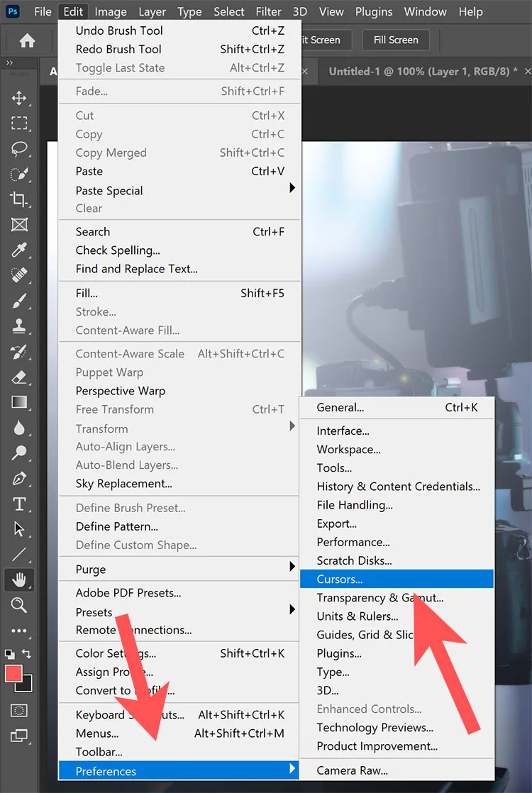
Task: Open the Image menu
Action: 110,11
